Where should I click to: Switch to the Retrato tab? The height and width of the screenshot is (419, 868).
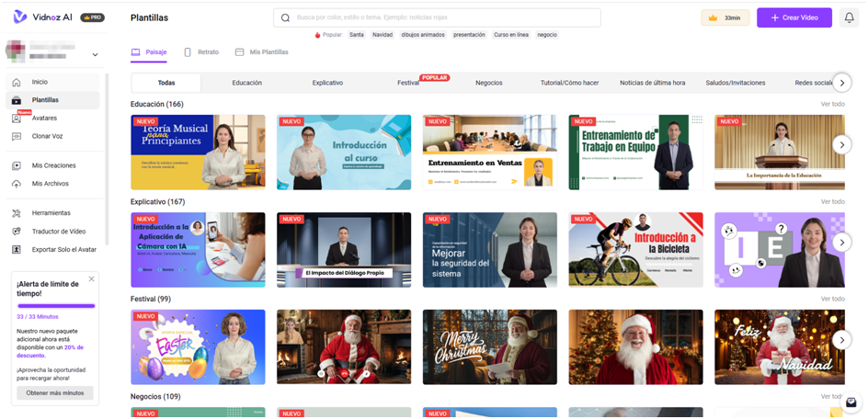point(201,52)
